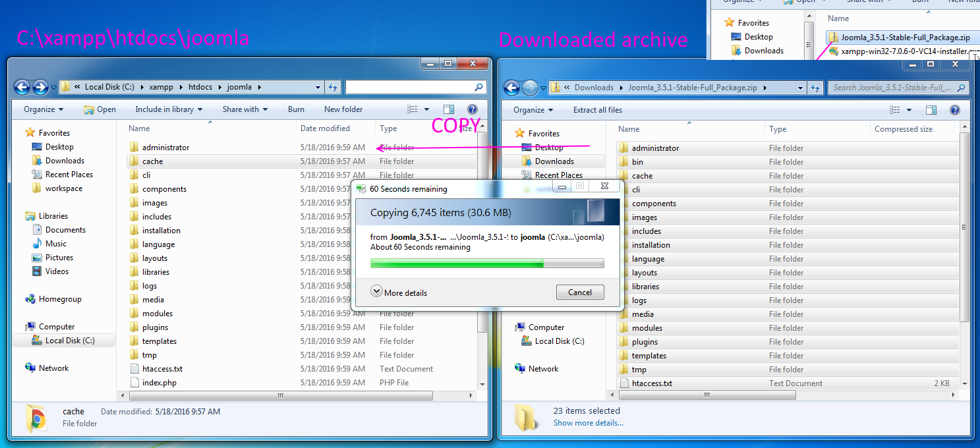Cancel the file copy operation
The width and height of the screenshot is (980, 448).
point(579,293)
